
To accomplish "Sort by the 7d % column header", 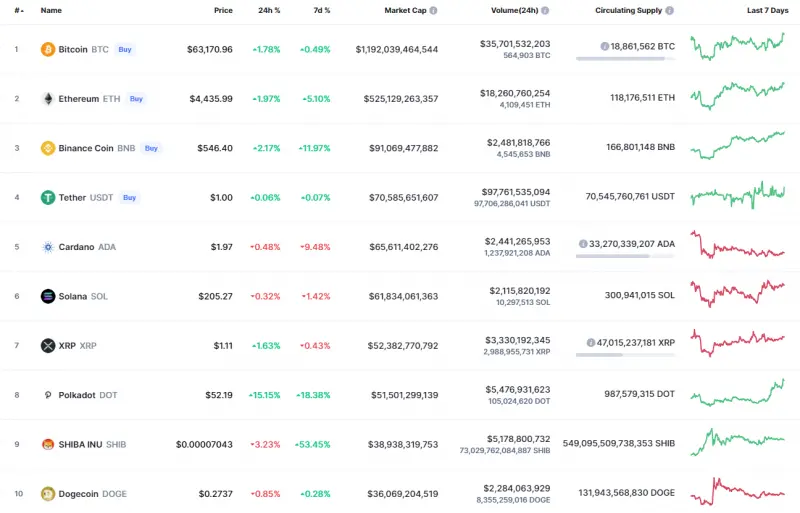I will (x=321, y=10).
